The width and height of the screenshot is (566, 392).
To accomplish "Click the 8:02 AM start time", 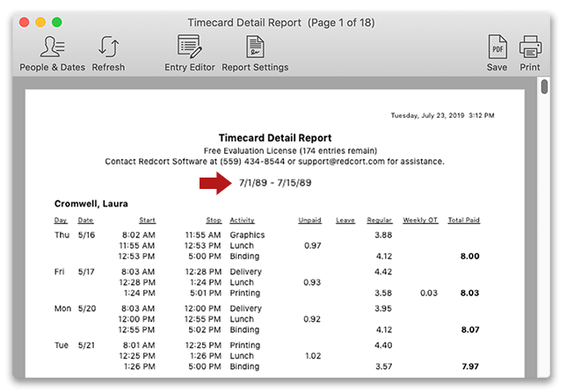I will pyautogui.click(x=139, y=235).
